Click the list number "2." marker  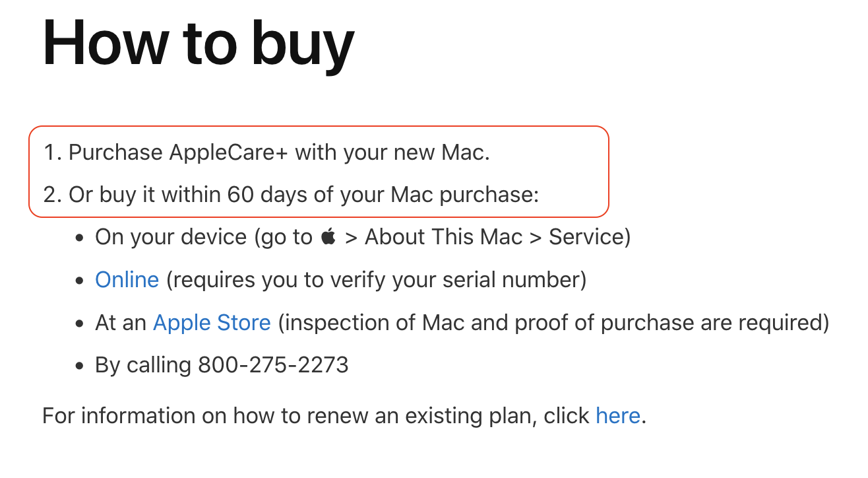coord(52,195)
